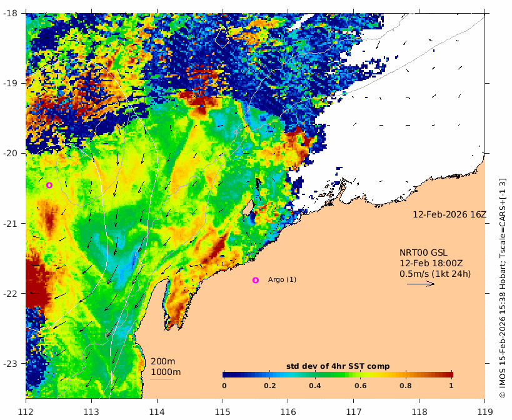Click the latitude axis label '-18'
The image size is (512, 420).
(10, 13)
